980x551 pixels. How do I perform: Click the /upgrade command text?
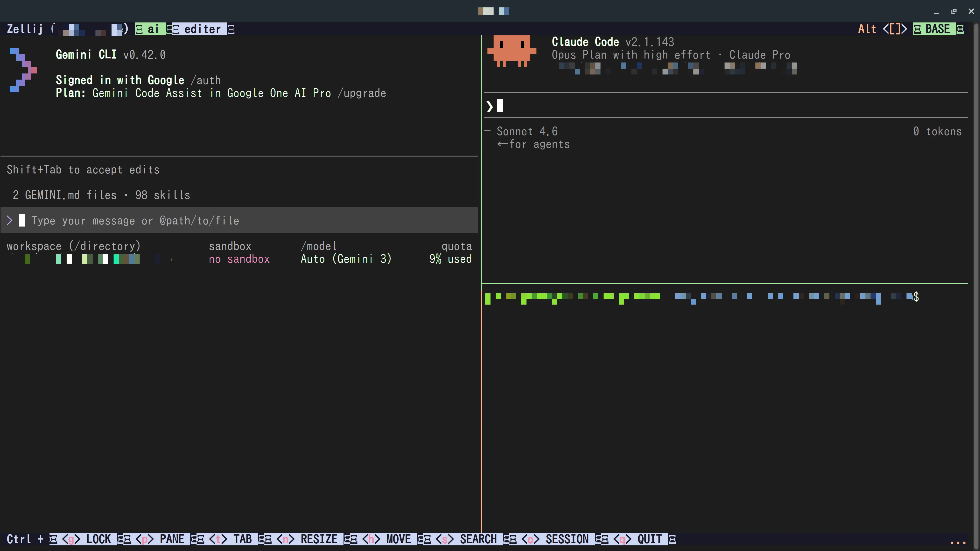[362, 93]
